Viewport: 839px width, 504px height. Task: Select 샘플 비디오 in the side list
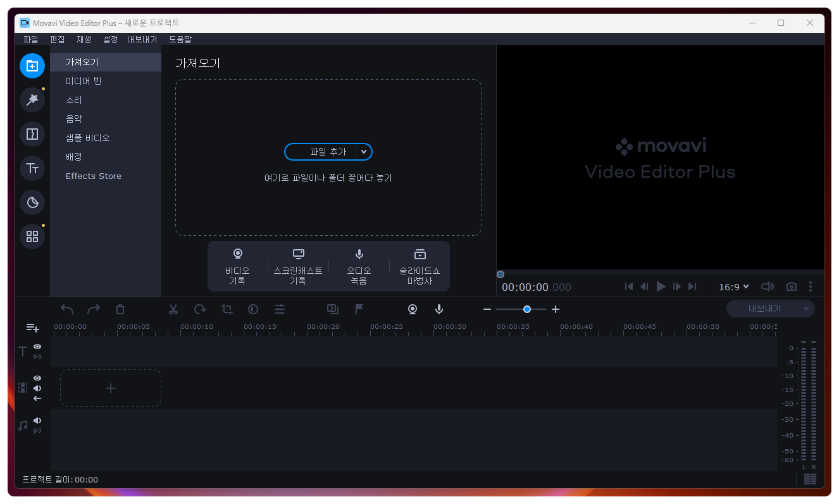tap(106, 138)
